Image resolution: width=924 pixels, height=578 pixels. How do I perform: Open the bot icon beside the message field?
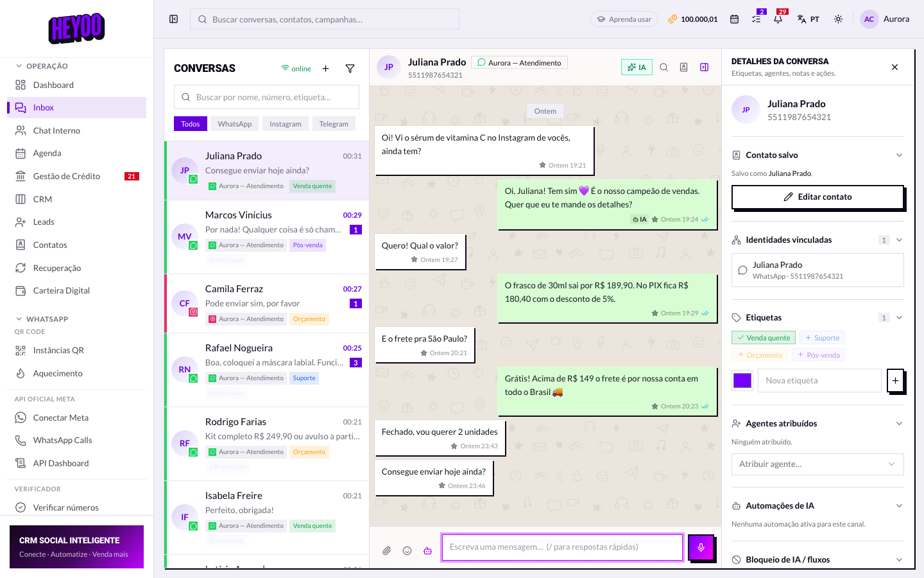coord(427,550)
